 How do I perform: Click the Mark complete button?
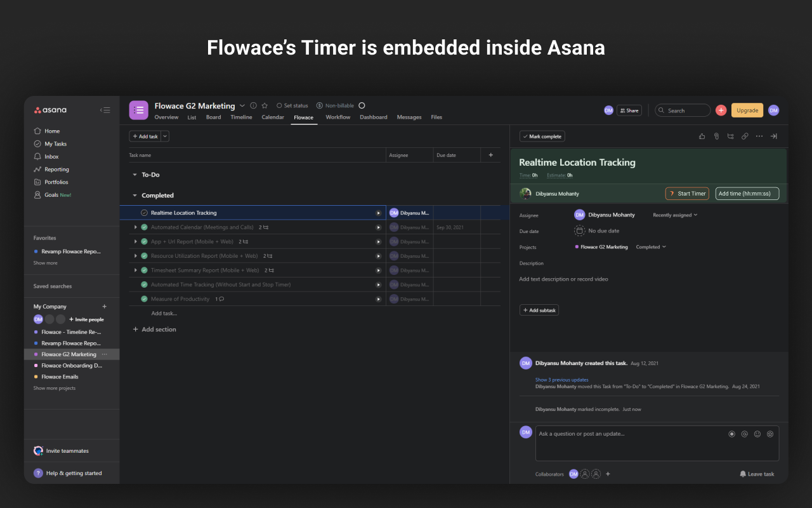click(542, 137)
